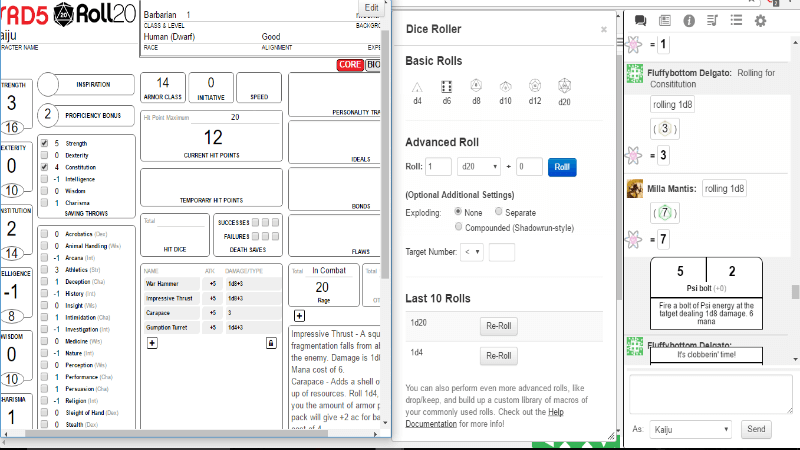
Task: Select the Separate exploding option
Action: pyautogui.click(x=498, y=211)
